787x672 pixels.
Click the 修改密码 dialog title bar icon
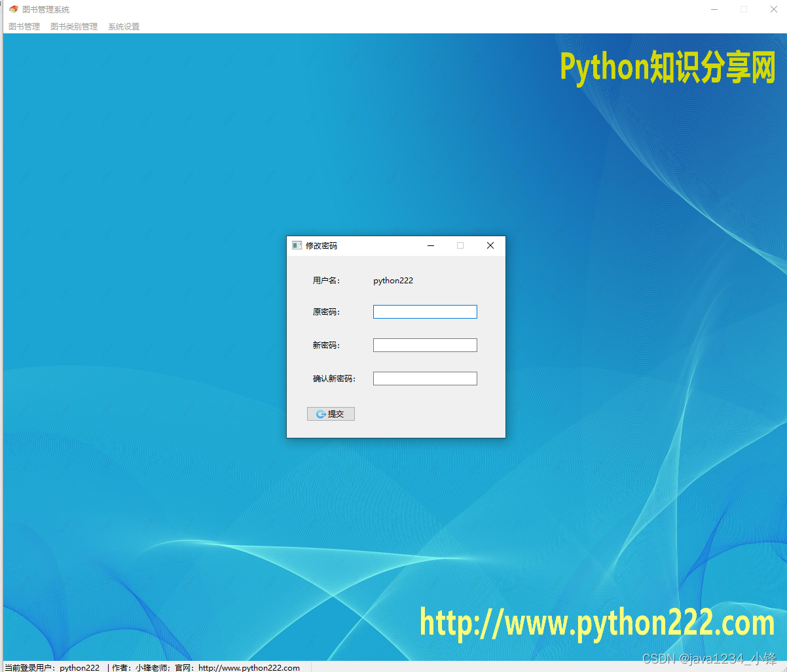pos(297,245)
